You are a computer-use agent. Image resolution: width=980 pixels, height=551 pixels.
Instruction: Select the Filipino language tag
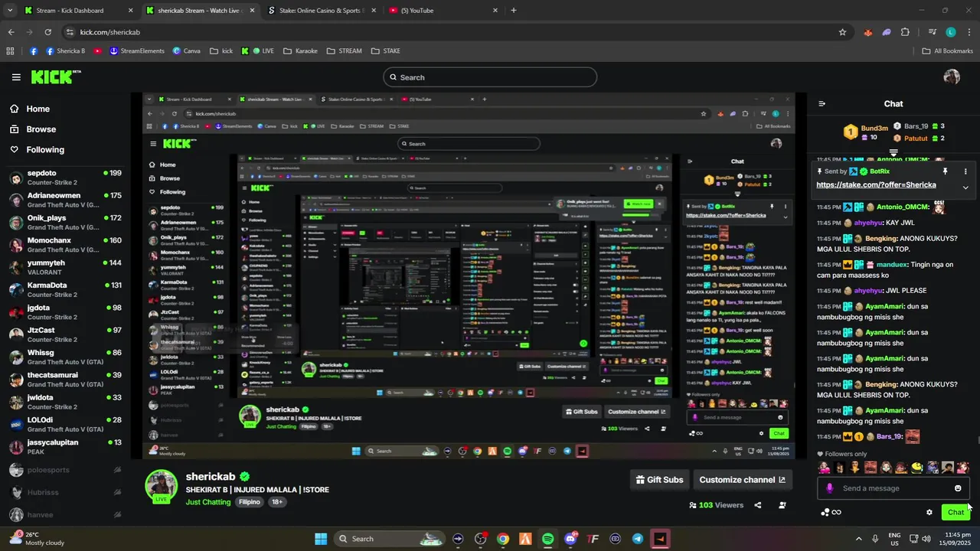tap(250, 502)
